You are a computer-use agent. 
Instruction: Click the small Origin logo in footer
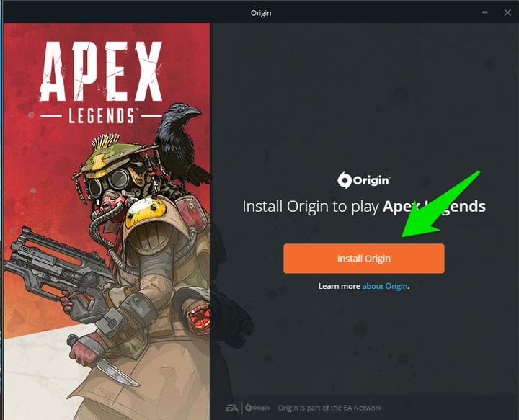257,408
